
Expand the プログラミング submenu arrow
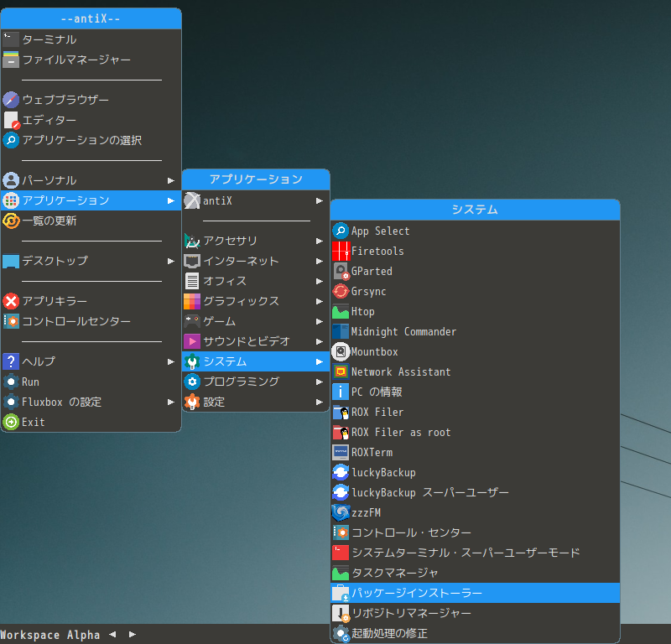click(x=320, y=382)
